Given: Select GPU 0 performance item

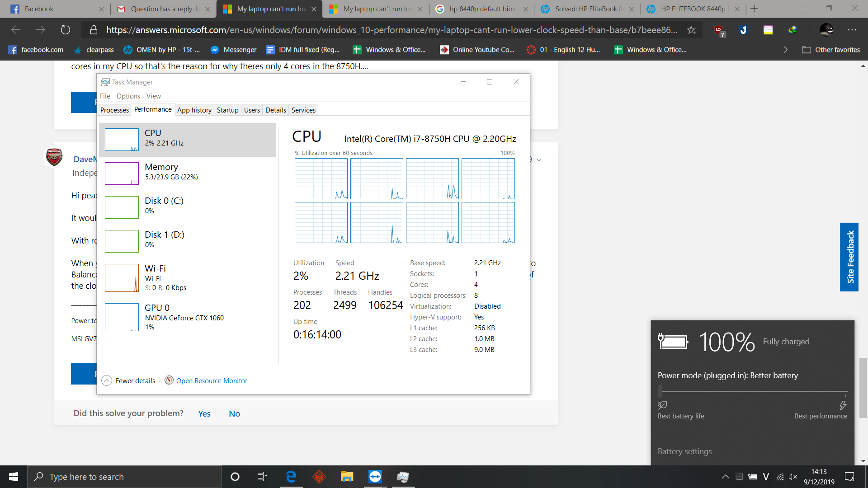Looking at the screenshot, I should (187, 317).
